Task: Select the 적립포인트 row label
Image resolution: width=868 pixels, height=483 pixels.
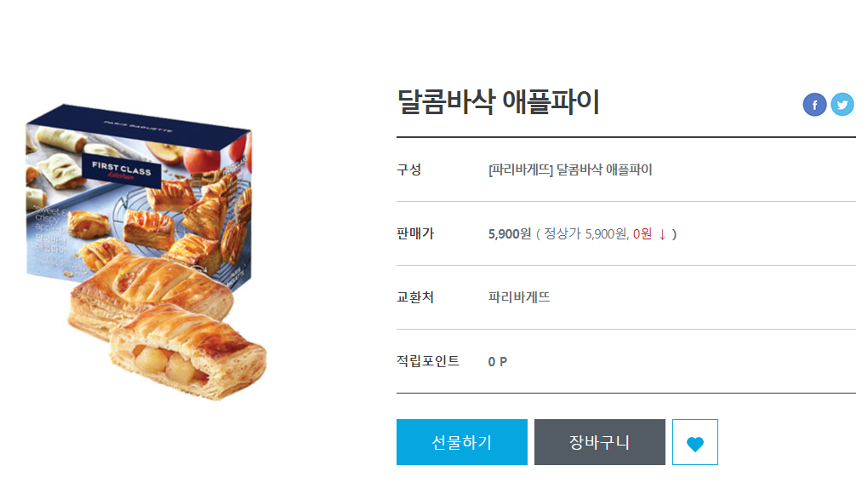Action: (x=428, y=361)
